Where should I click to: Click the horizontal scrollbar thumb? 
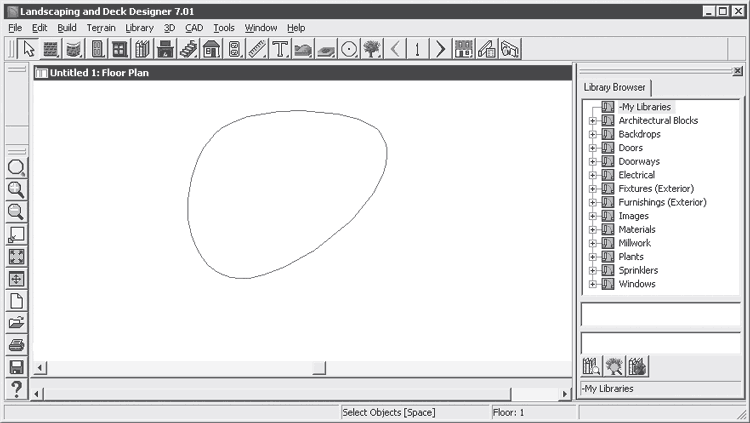tap(318, 368)
